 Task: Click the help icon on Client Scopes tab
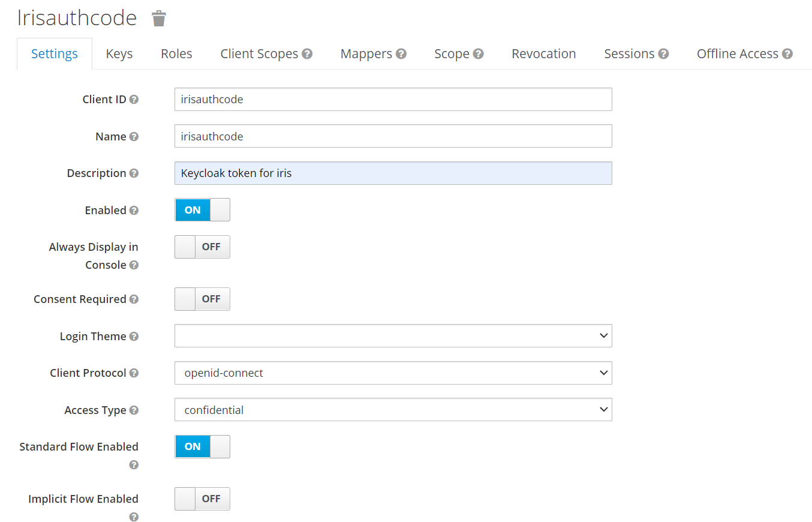[307, 54]
